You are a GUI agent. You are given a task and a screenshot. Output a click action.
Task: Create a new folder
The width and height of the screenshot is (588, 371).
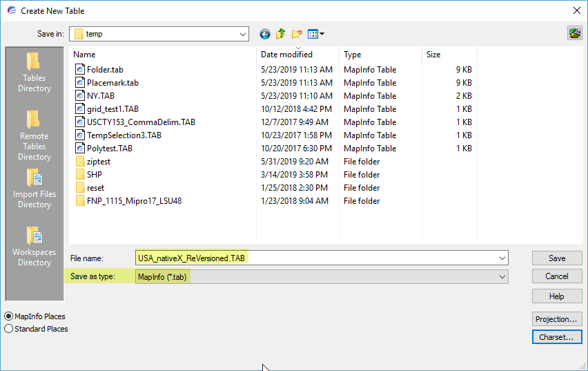(297, 34)
